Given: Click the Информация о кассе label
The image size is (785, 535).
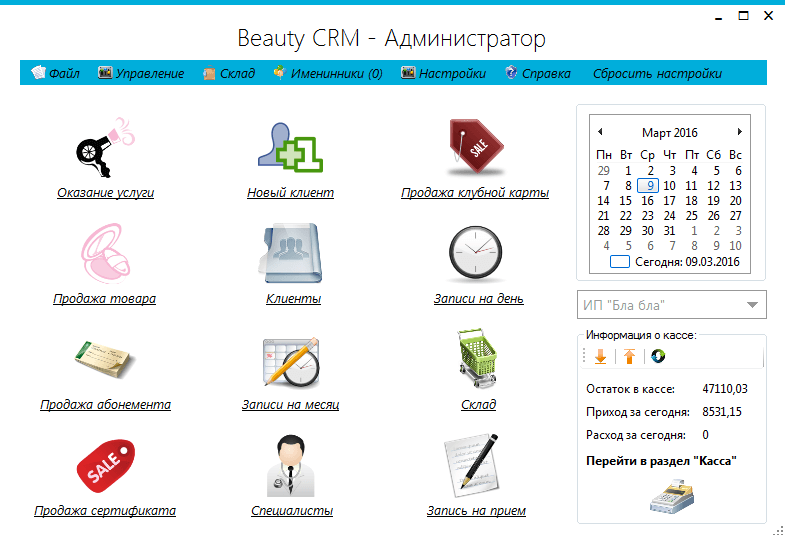Looking at the screenshot, I should [x=641, y=335].
